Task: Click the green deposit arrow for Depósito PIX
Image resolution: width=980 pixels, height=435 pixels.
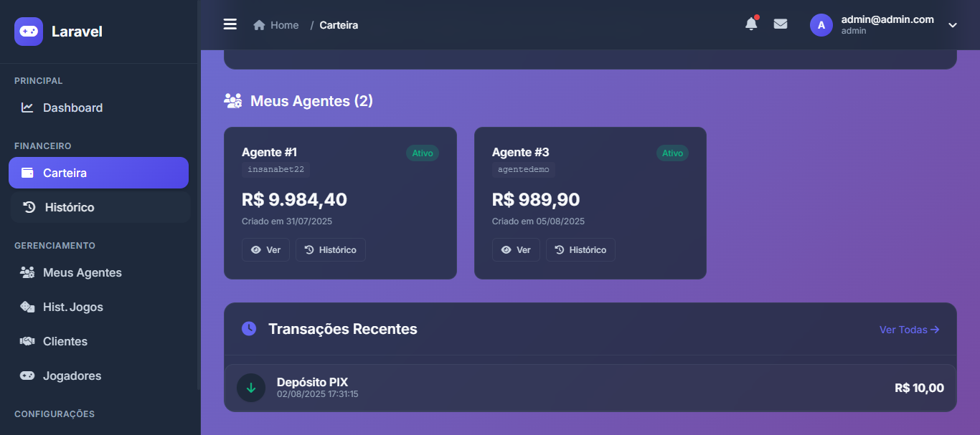Action: (x=250, y=387)
